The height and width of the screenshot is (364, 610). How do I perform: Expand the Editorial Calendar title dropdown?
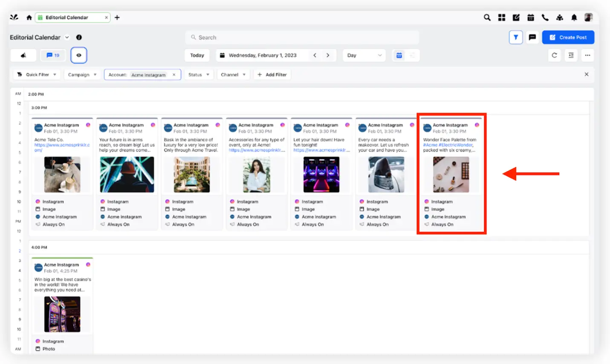click(x=67, y=37)
